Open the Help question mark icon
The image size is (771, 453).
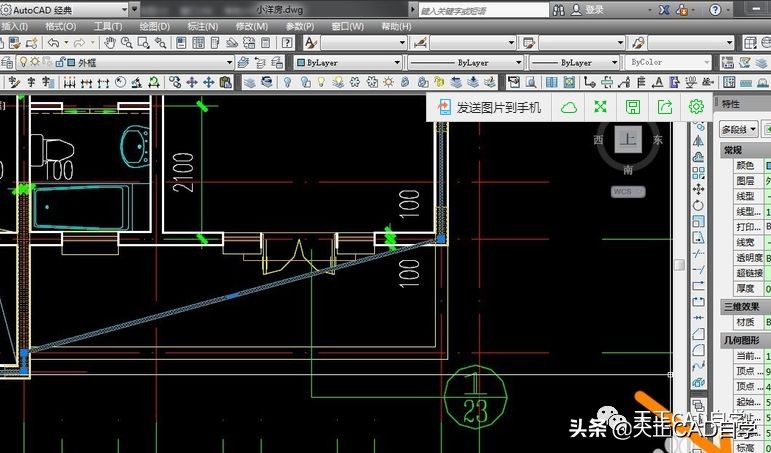tap(287, 43)
